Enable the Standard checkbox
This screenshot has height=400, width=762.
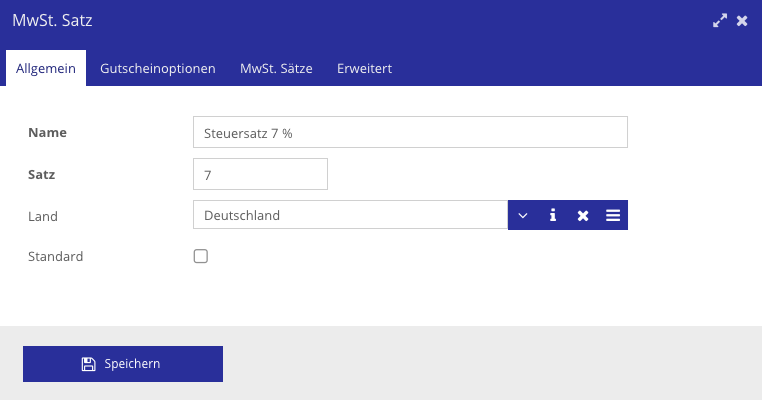coord(201,256)
